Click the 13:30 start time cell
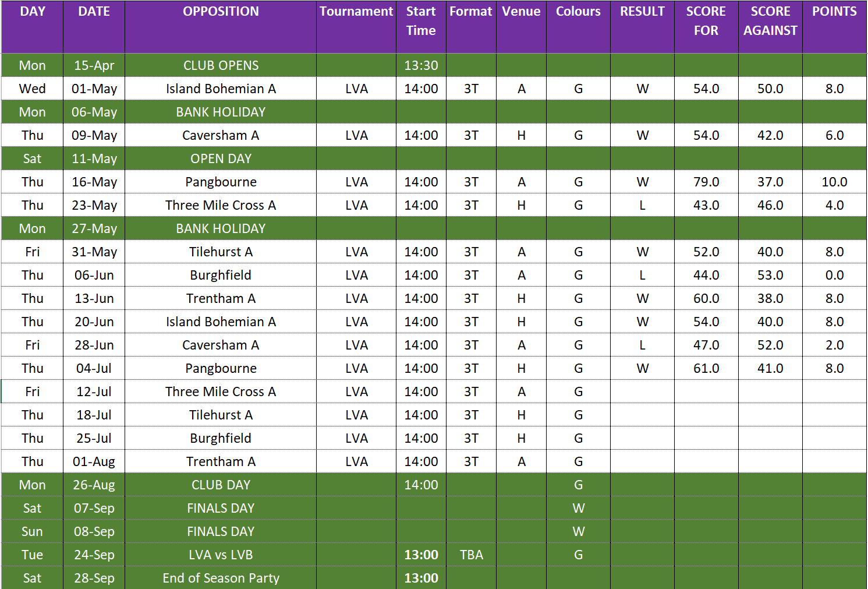The image size is (868, 589). tap(421, 65)
